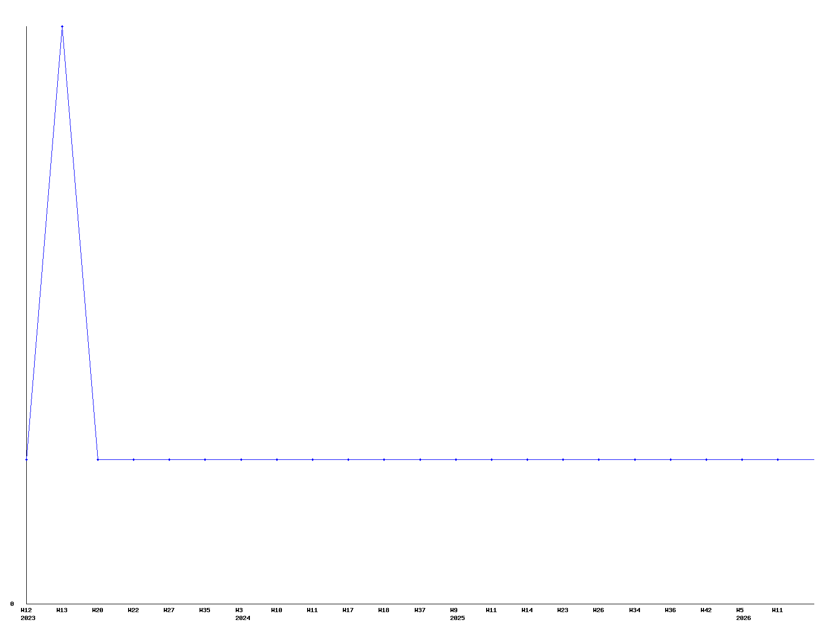The height and width of the screenshot is (630, 840).
Task: Select the data point above W37
Action: pos(420,459)
